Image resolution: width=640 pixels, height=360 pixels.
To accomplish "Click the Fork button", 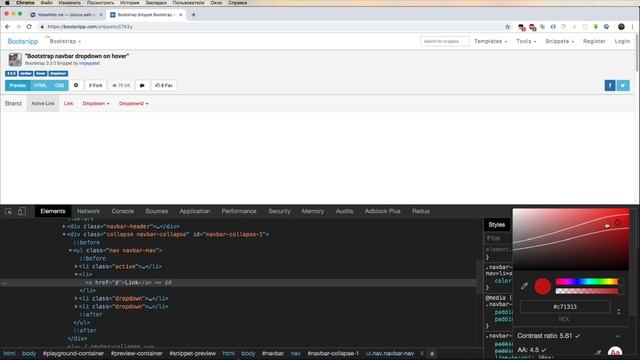I will [x=96, y=85].
